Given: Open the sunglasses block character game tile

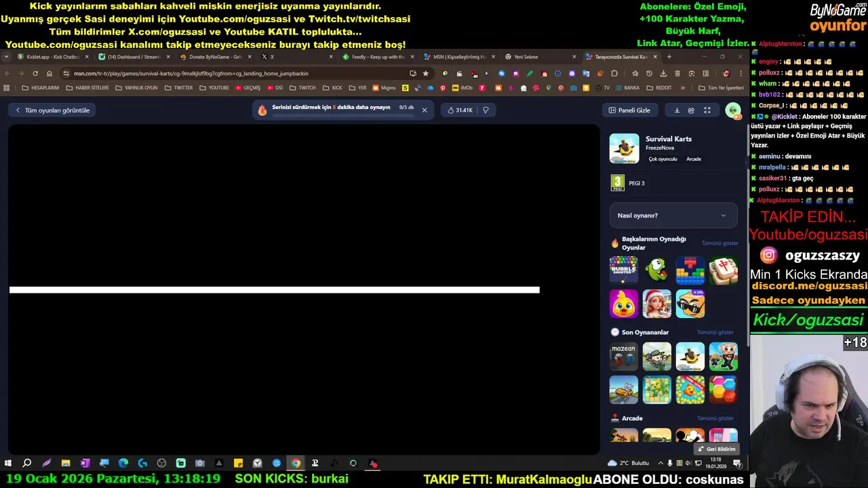Looking at the screenshot, I should [690, 303].
